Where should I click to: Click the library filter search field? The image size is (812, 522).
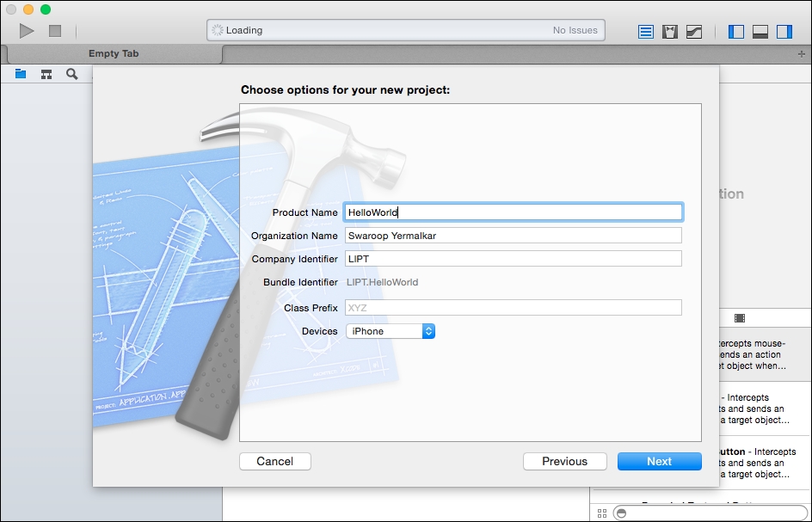[711, 513]
